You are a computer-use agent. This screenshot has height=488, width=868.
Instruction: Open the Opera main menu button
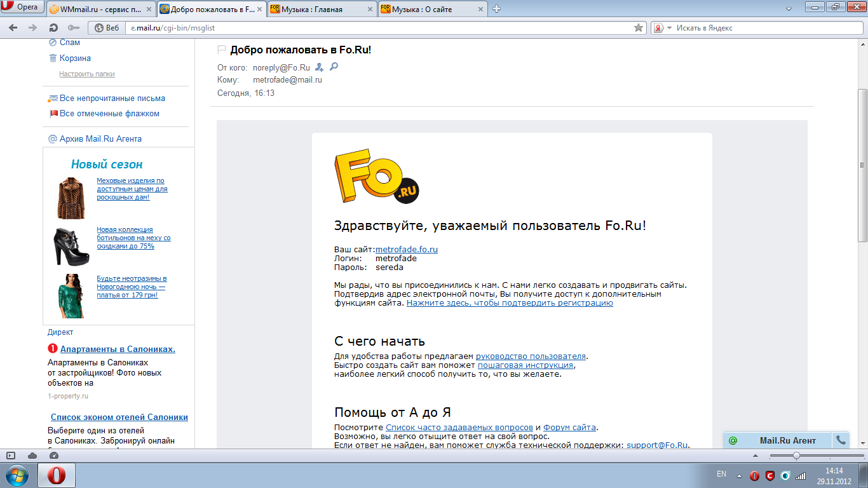coord(22,7)
